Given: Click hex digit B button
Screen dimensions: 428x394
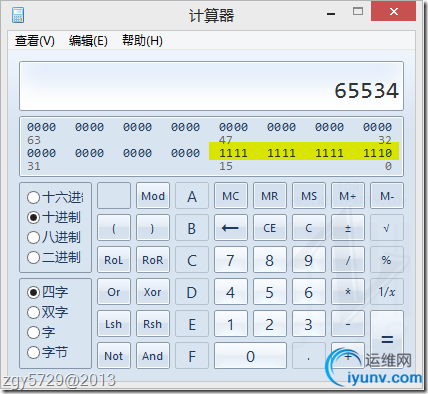Looking at the screenshot, I should [x=192, y=228].
